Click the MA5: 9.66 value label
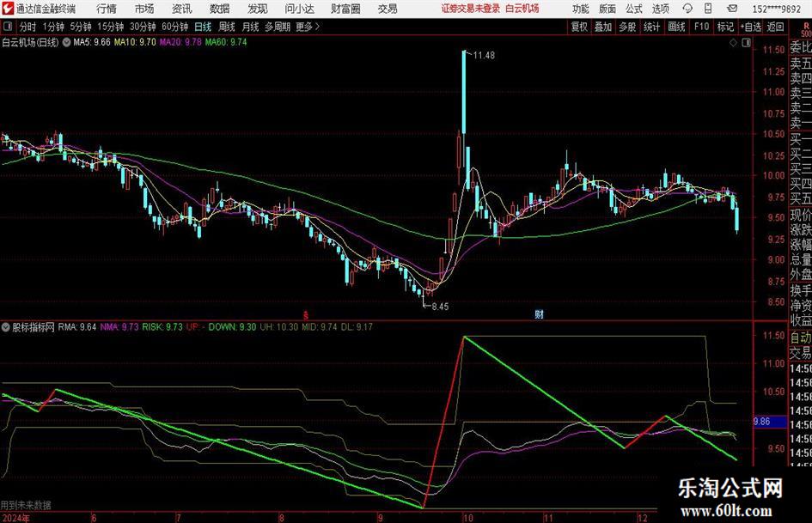The width and height of the screenshot is (812, 523). (92, 42)
